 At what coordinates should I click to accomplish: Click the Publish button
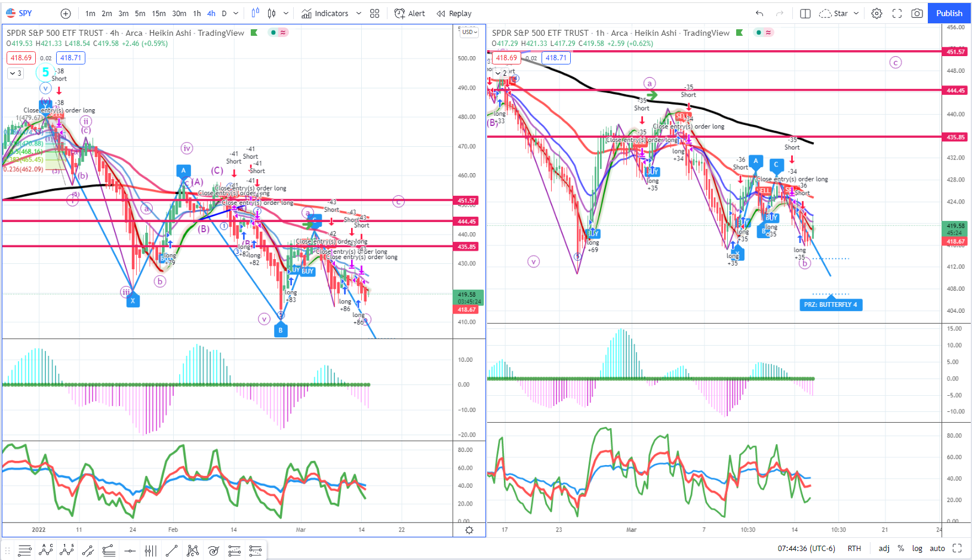[949, 13]
